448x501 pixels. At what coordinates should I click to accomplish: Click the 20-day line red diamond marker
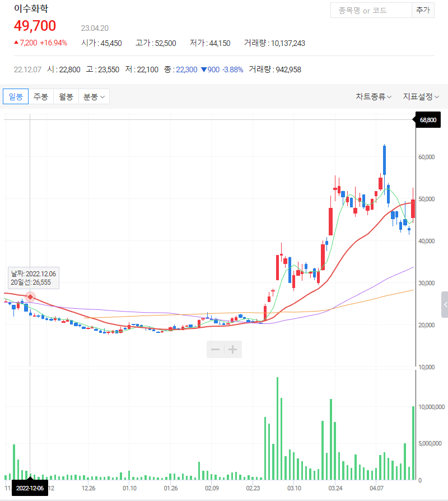30,297
